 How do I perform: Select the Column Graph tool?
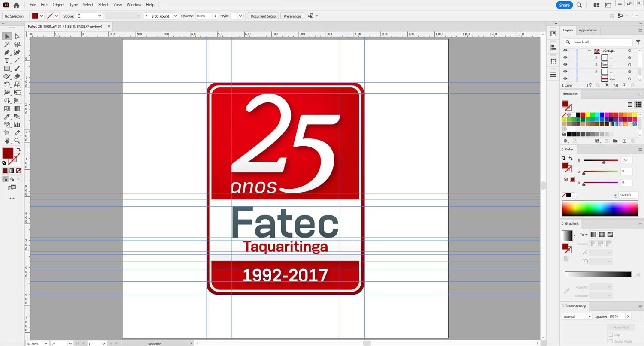17,125
